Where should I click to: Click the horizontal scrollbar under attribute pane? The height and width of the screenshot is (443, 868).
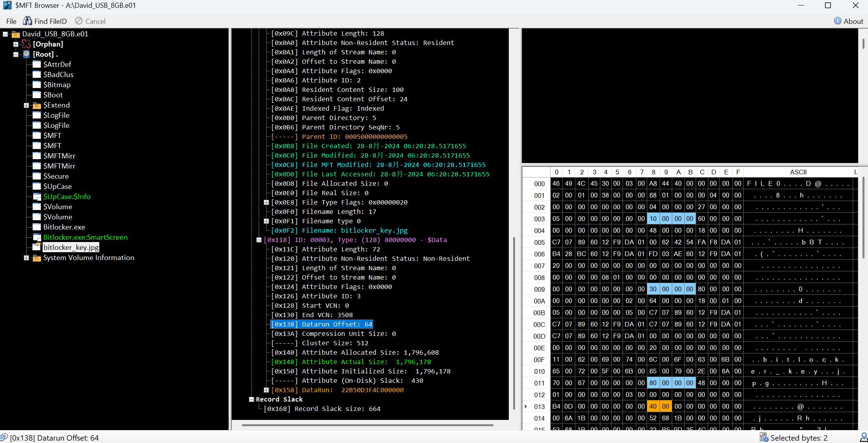click(367, 425)
